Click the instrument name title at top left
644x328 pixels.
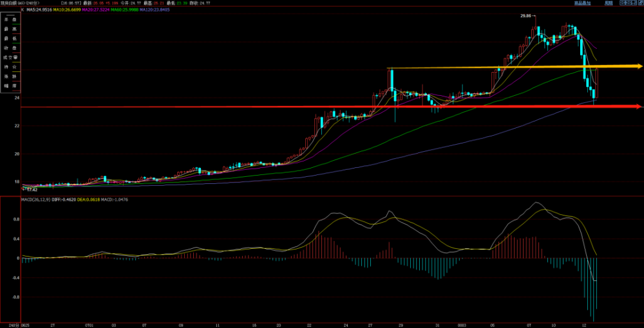[x=19, y=3]
